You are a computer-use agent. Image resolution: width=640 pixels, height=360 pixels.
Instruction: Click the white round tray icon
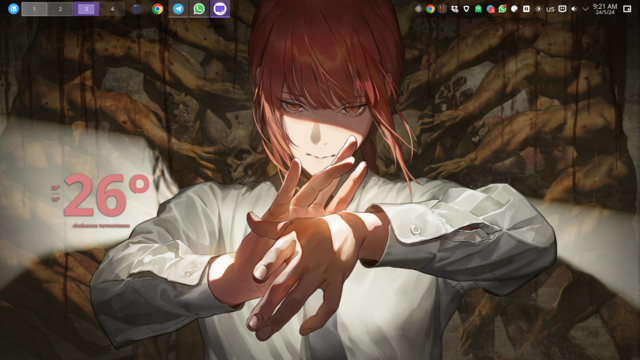click(514, 9)
